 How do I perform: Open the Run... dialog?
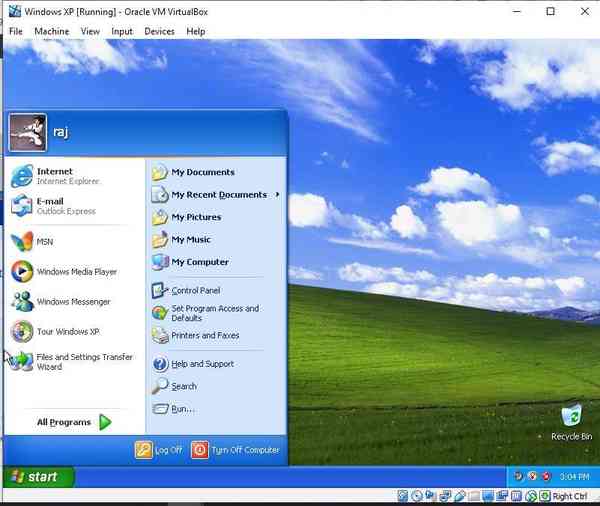(182, 409)
